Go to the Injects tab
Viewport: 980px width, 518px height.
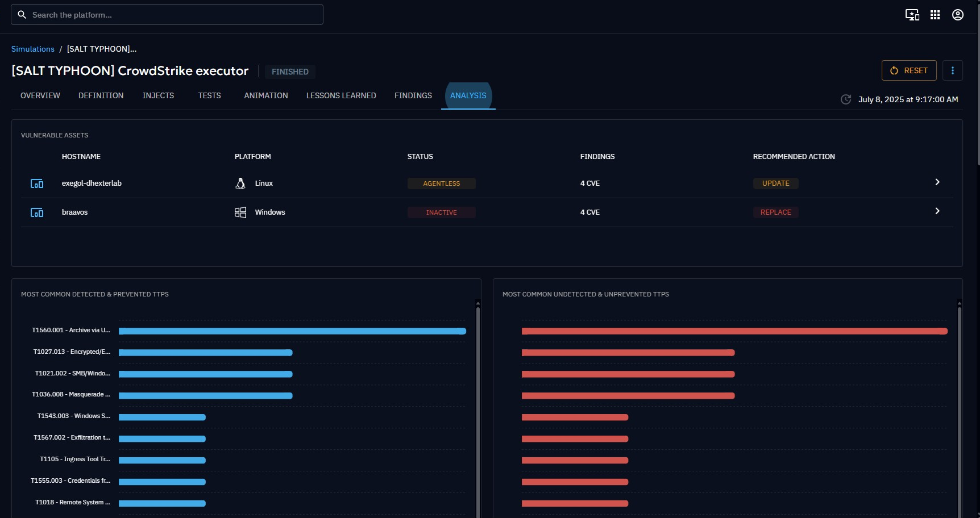coord(158,95)
